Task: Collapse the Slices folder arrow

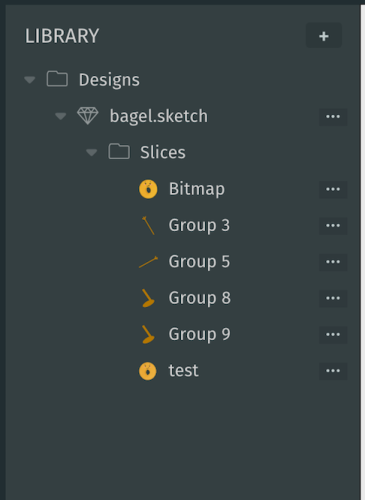Action: (91, 153)
